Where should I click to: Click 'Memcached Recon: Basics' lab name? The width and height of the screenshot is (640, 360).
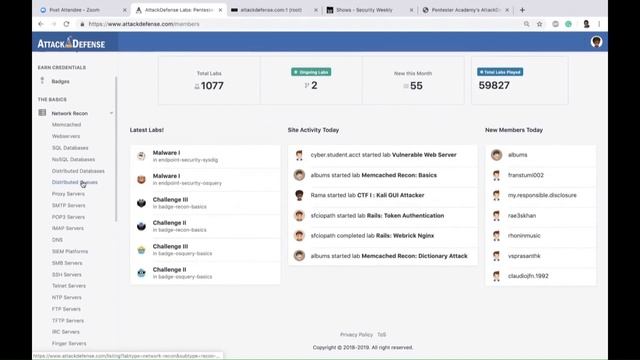(399, 175)
